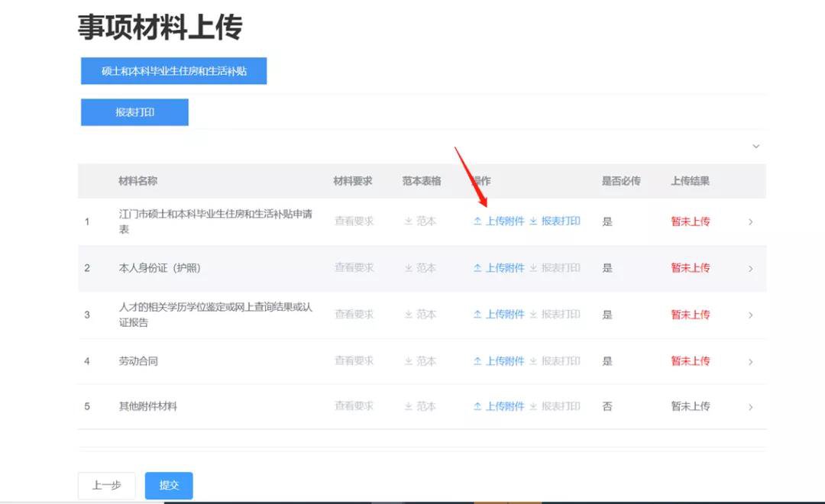The height and width of the screenshot is (504, 825).
Task: Click the blue 报表打印 button at top
Action: (134, 112)
